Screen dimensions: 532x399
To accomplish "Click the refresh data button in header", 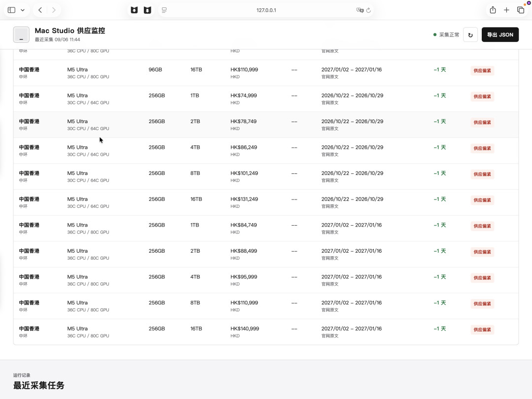I will (x=470, y=34).
